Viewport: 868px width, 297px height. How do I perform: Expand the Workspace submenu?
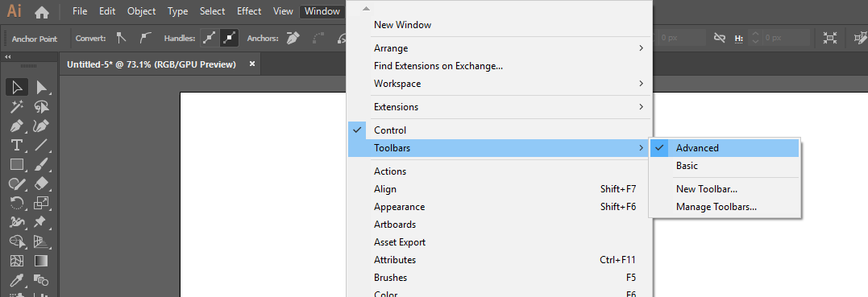[500, 84]
